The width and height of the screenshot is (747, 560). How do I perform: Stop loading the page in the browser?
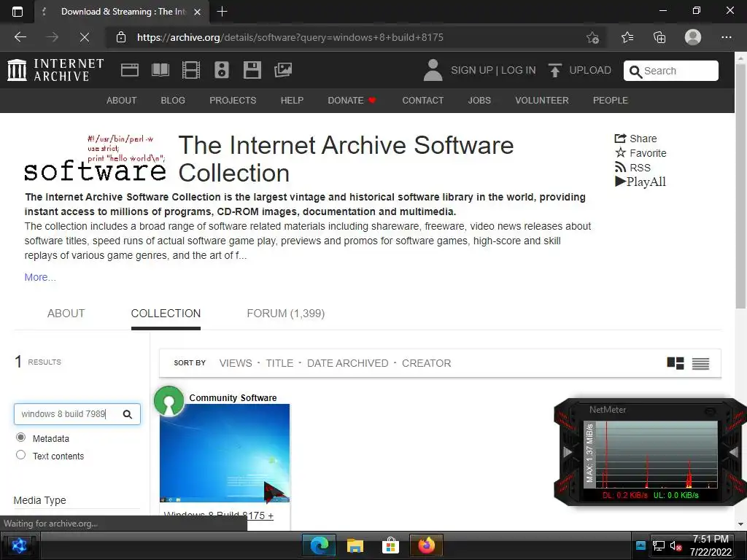85,37
